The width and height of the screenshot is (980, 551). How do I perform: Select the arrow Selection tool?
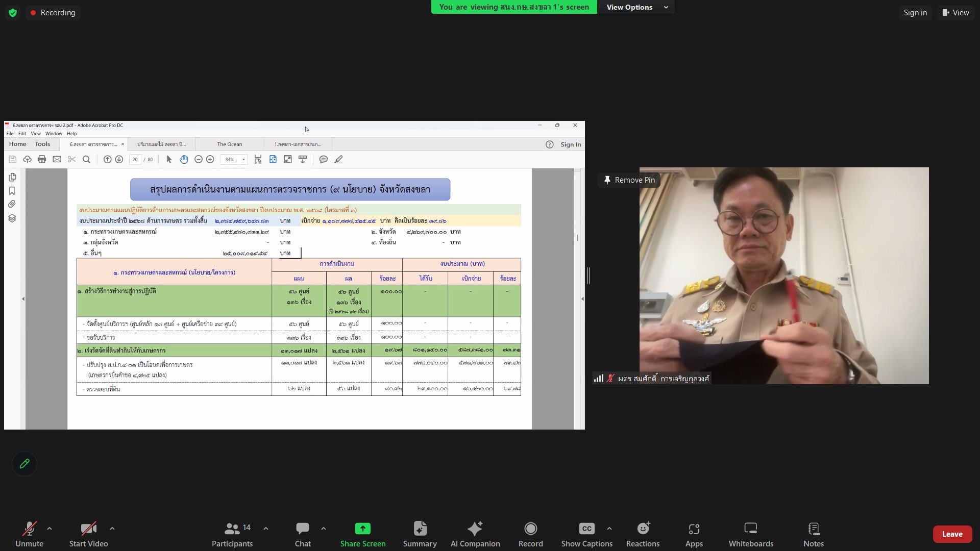169,160
